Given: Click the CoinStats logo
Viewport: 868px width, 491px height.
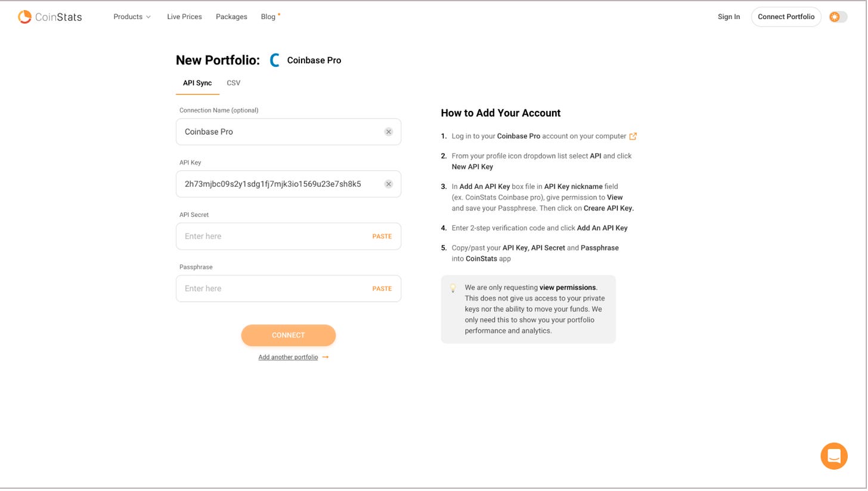Looking at the screenshot, I should click(x=50, y=17).
